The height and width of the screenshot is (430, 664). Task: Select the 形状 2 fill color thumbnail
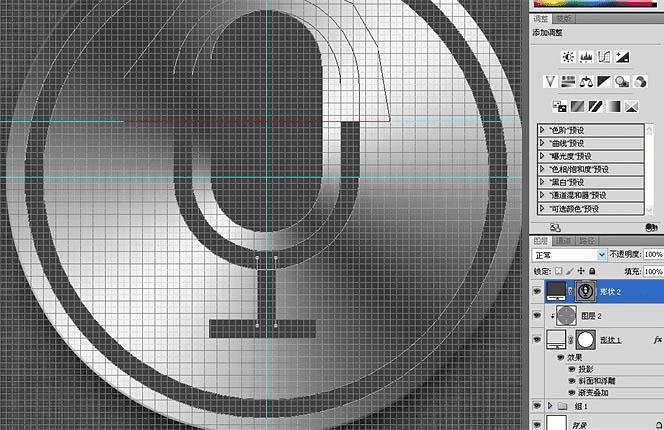tap(556, 291)
